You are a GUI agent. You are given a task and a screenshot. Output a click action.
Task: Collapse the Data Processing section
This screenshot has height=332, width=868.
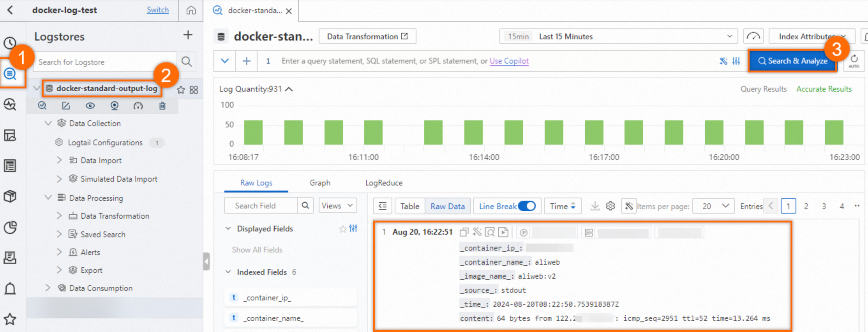[x=48, y=198]
